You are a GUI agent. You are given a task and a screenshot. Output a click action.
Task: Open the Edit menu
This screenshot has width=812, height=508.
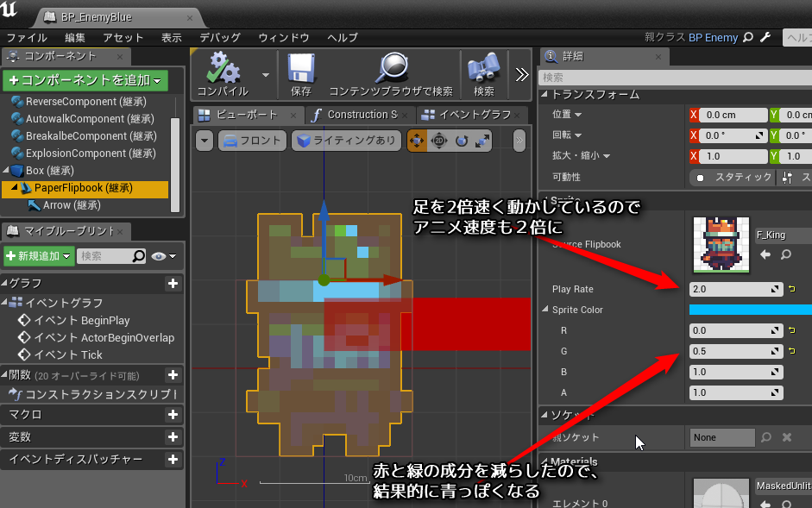pos(75,38)
